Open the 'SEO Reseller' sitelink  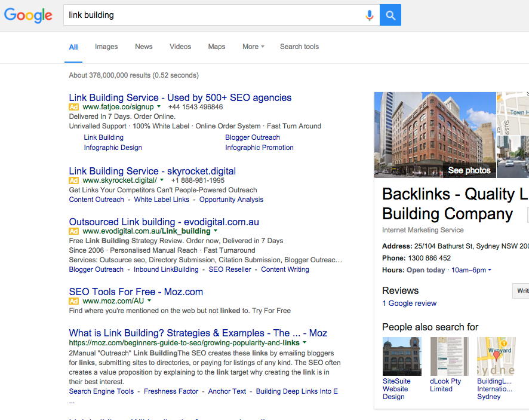[230, 269]
